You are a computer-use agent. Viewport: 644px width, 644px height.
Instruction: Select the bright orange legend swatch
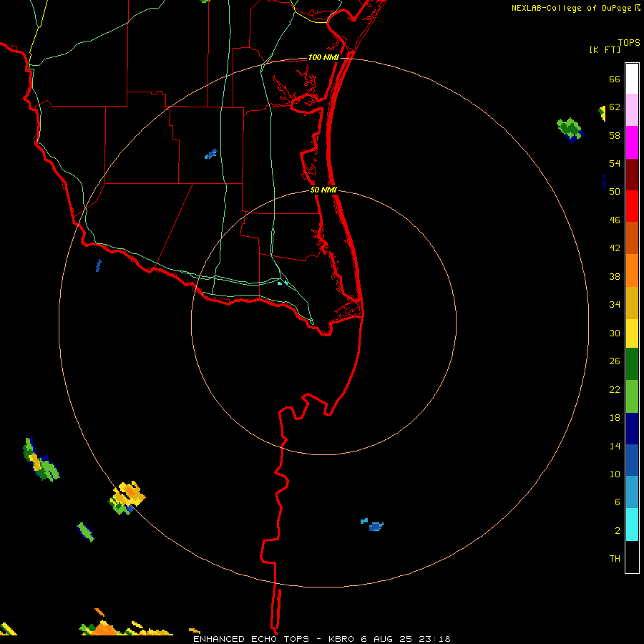(632, 270)
